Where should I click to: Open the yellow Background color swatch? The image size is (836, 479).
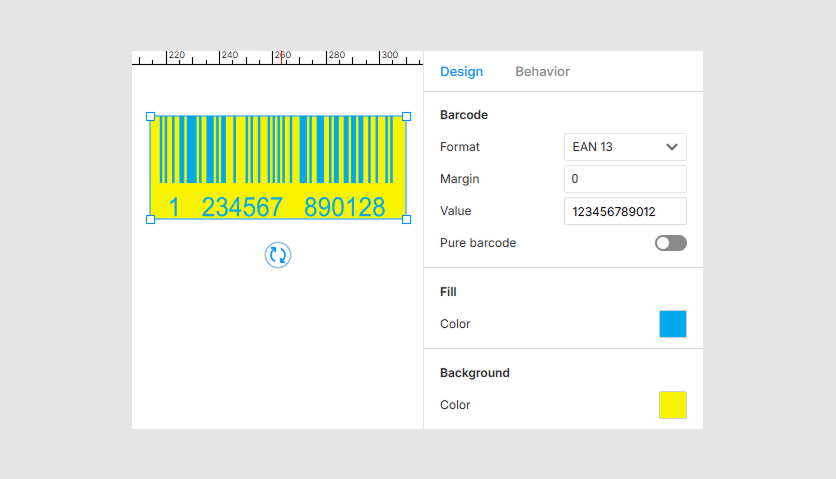(x=672, y=405)
